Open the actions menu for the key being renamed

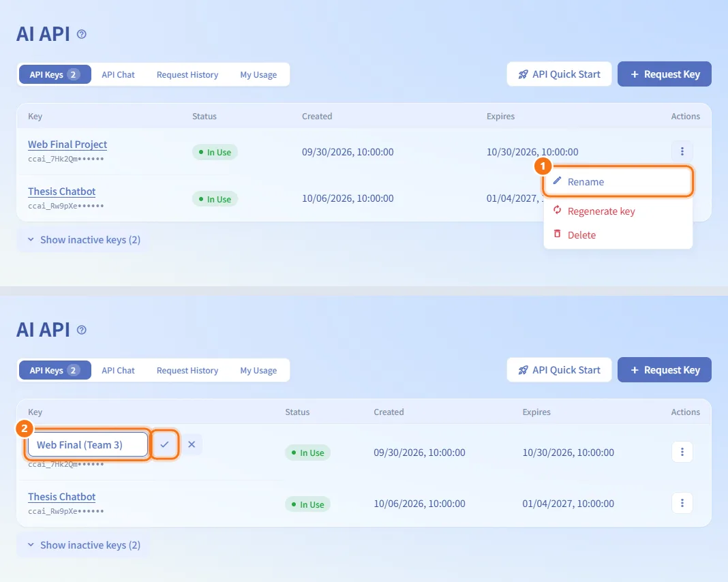(682, 452)
